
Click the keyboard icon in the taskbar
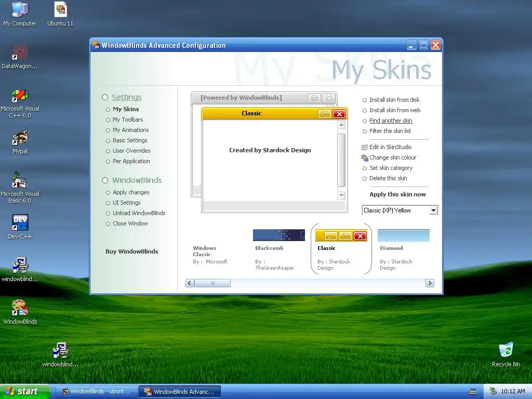(472, 392)
